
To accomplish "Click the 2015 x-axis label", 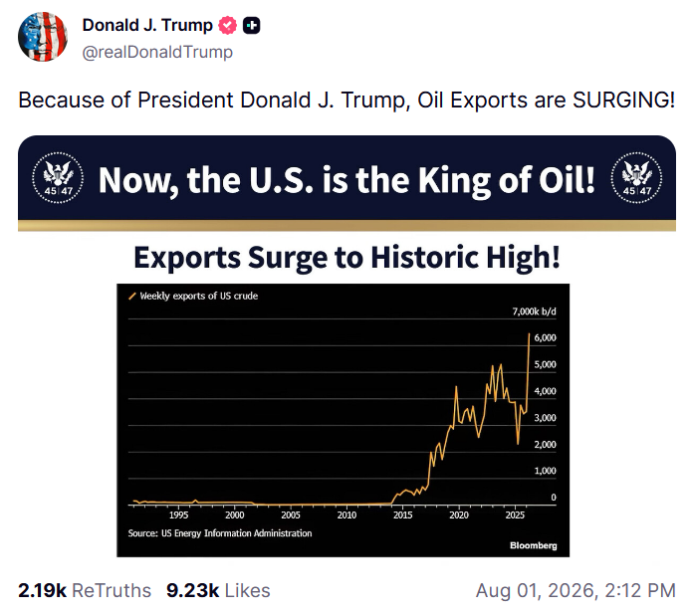I will coord(402,514).
